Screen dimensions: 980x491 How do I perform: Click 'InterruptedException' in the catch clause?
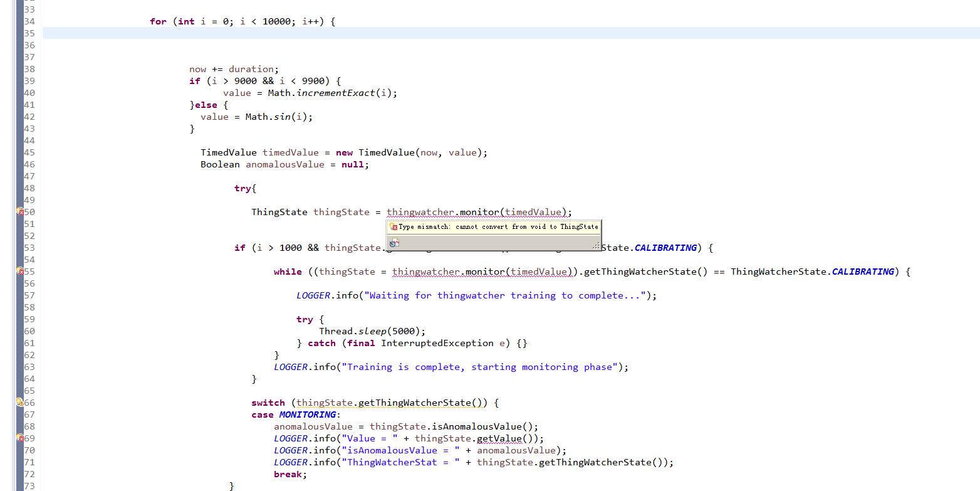pos(437,343)
